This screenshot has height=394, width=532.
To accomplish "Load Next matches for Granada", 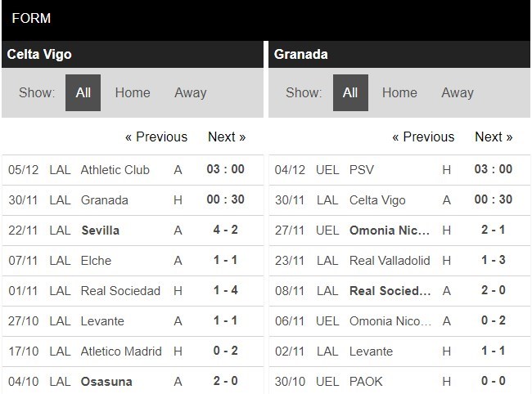I will 494,137.
